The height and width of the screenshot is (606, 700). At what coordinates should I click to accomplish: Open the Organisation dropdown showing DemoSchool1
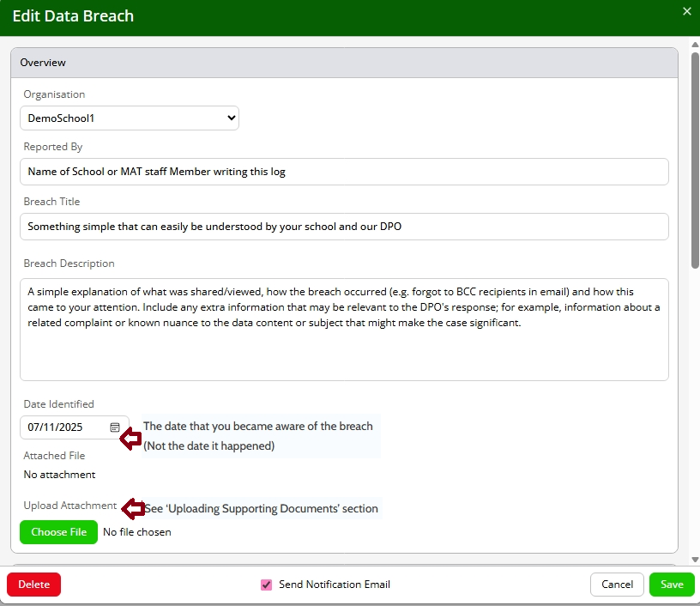coord(130,118)
